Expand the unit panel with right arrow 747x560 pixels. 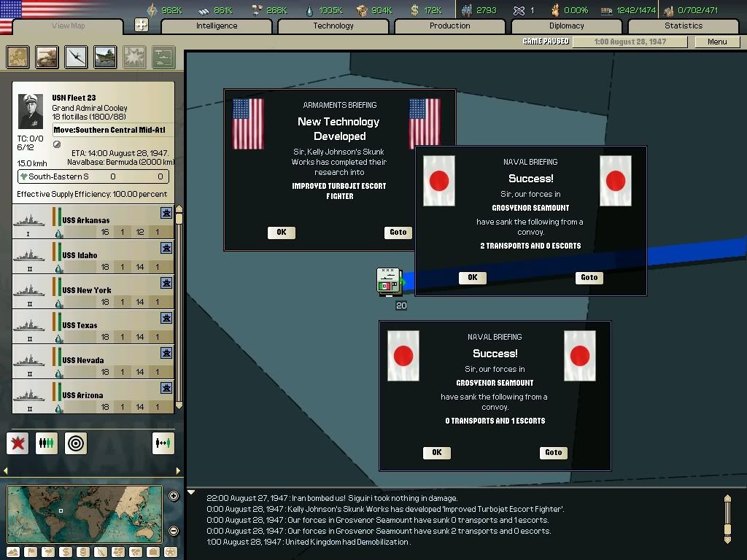click(178, 470)
